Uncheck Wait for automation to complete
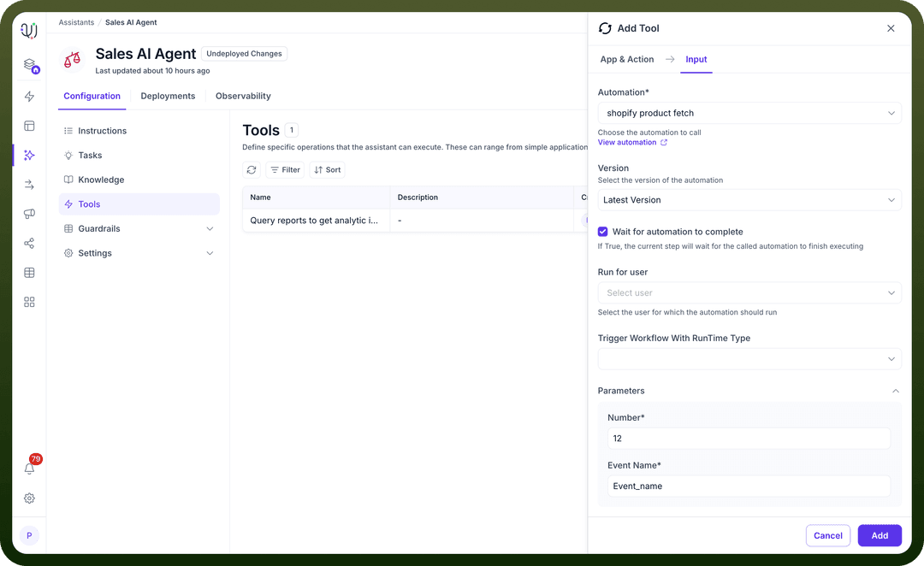The height and width of the screenshot is (566, 924). tap(603, 232)
